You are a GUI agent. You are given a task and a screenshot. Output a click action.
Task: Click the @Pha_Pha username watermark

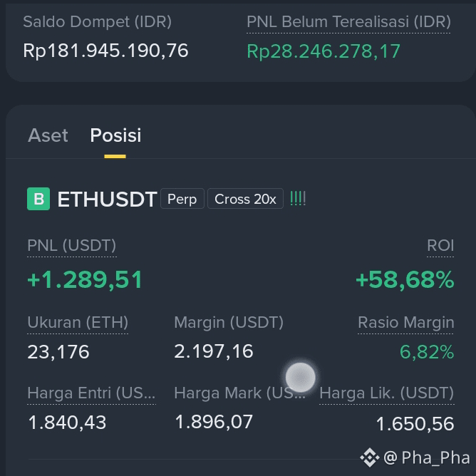click(427, 457)
